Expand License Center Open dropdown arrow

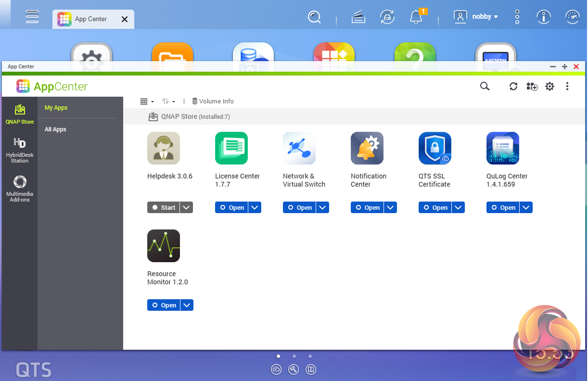[255, 207]
